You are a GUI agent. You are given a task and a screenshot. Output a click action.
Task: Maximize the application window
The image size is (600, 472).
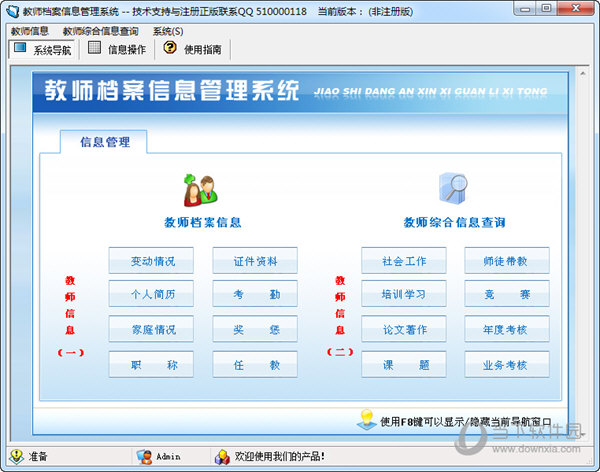pos(546,8)
